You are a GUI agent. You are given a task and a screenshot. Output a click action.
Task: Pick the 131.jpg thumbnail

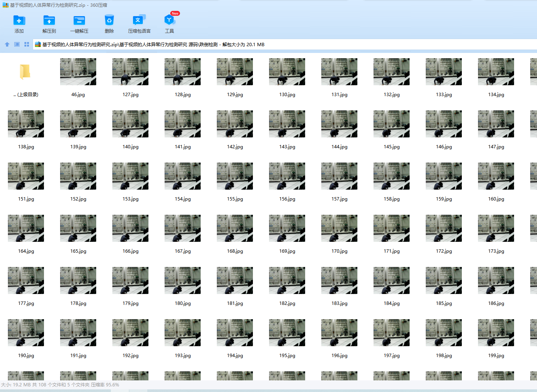pyautogui.click(x=339, y=72)
